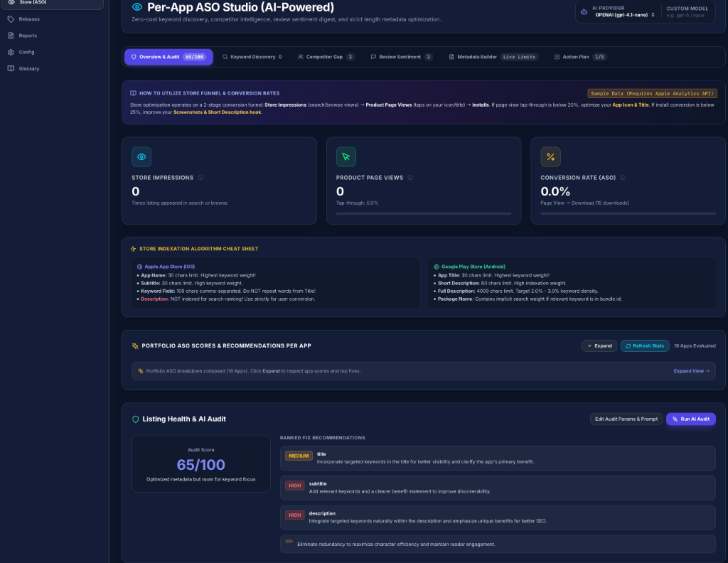Click the collapsed Portfolio ASO breakdown notice
Screen dimensions: 728x563
click(424, 371)
